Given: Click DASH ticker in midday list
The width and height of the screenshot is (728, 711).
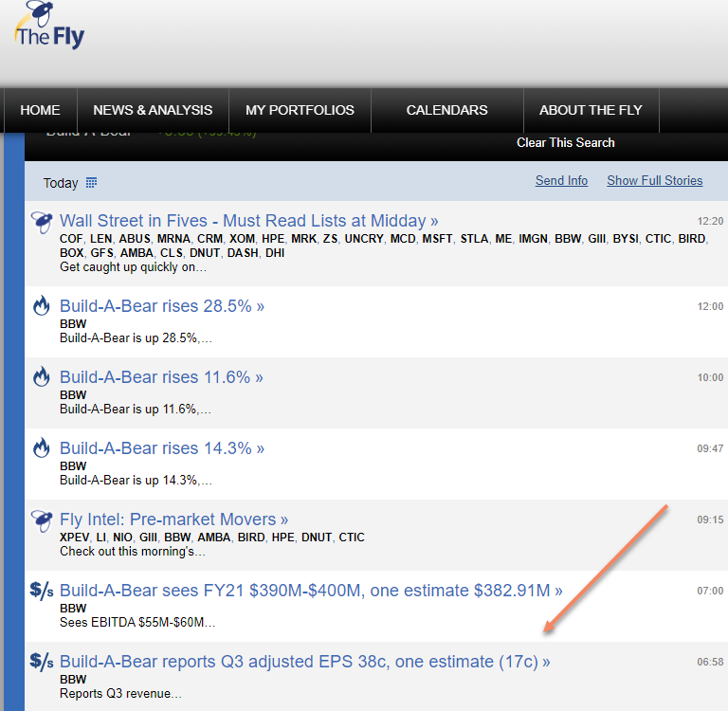Looking at the screenshot, I should [243, 252].
